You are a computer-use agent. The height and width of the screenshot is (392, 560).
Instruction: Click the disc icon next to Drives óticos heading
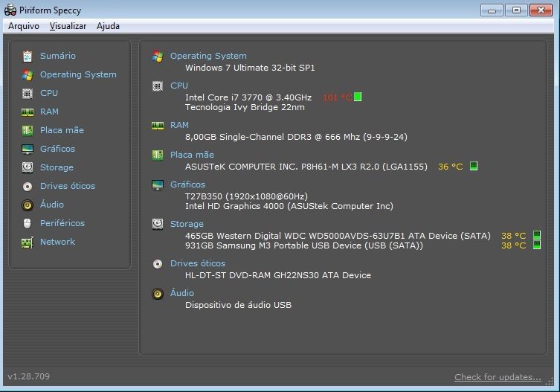coord(158,264)
